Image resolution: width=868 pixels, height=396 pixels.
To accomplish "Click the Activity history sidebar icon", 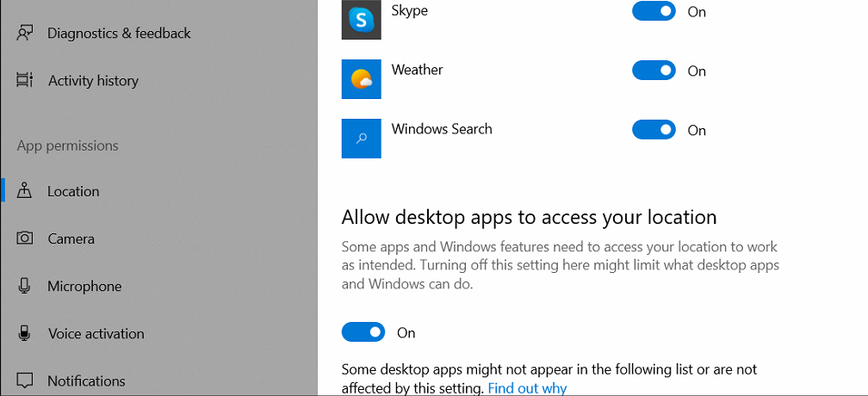I will 24,81.
